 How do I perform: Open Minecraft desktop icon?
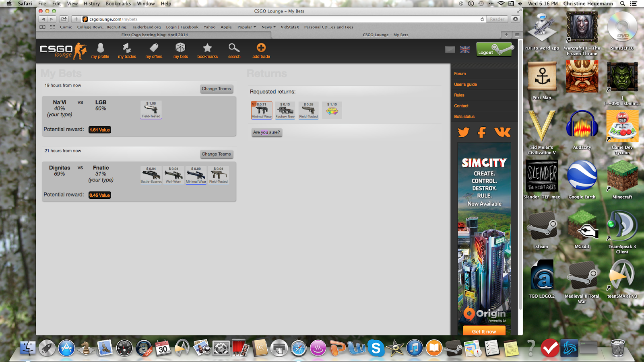[x=622, y=180]
